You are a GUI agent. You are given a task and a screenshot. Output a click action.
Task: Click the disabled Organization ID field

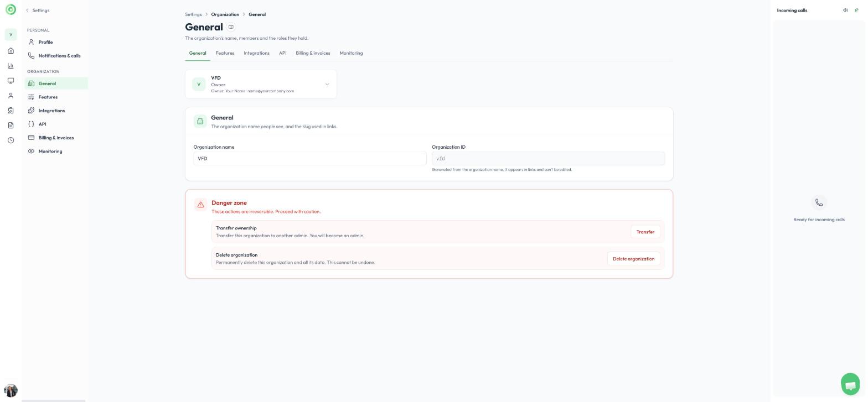pos(548,159)
